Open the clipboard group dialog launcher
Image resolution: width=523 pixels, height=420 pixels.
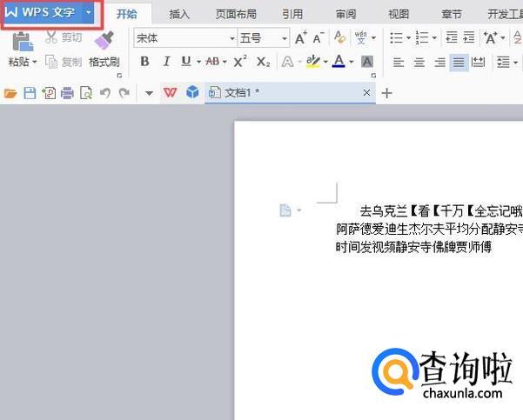click(119, 76)
